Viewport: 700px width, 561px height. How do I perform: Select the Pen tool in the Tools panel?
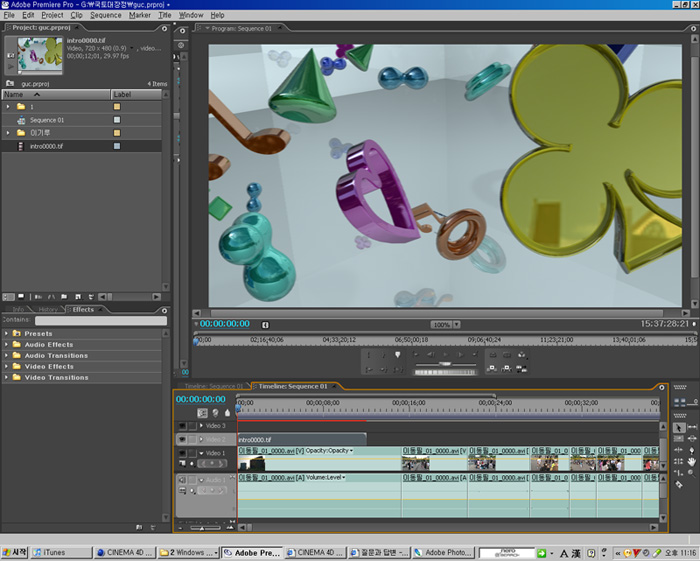coord(692,450)
